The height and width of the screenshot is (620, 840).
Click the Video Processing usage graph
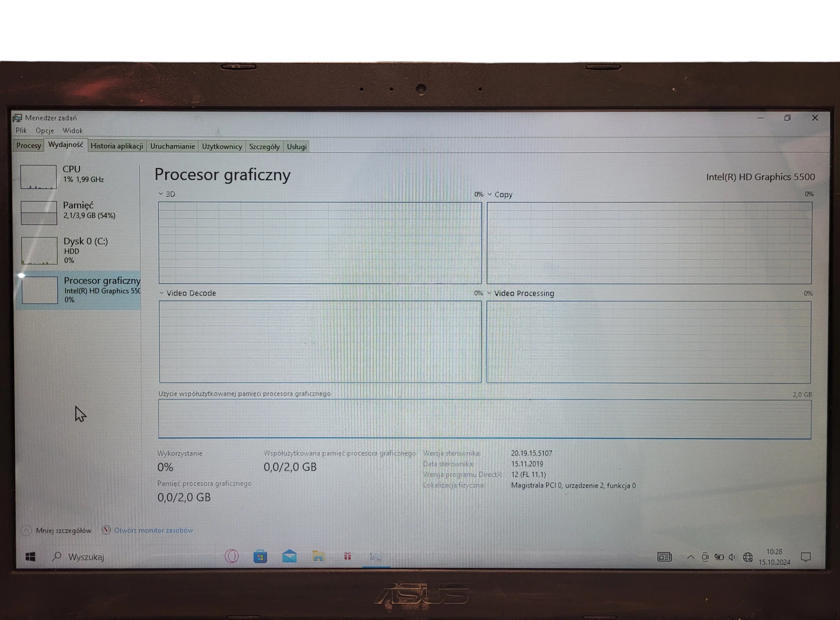(x=649, y=342)
